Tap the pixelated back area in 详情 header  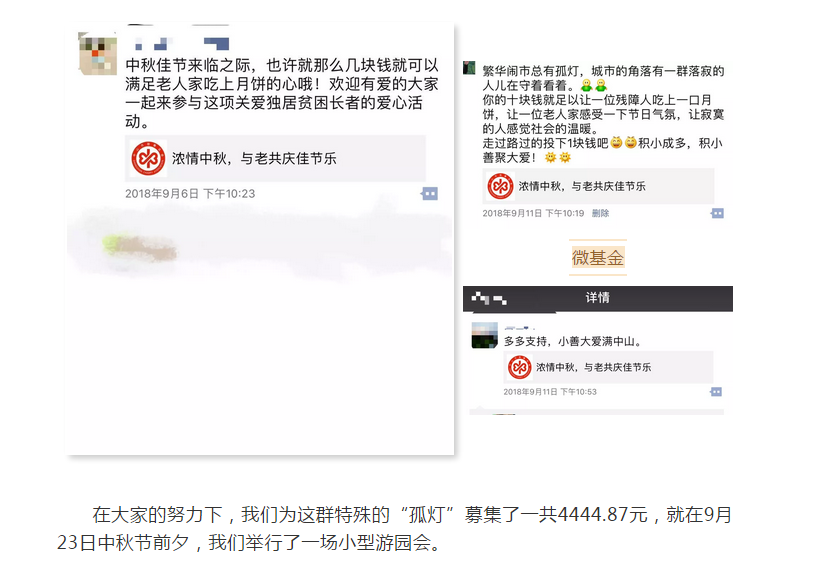[489, 299]
